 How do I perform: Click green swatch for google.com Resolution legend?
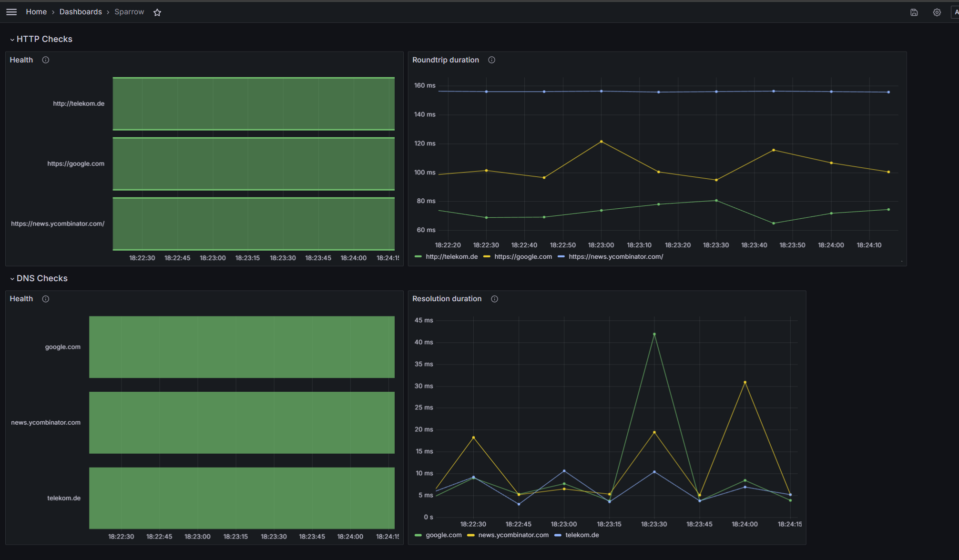pos(418,535)
